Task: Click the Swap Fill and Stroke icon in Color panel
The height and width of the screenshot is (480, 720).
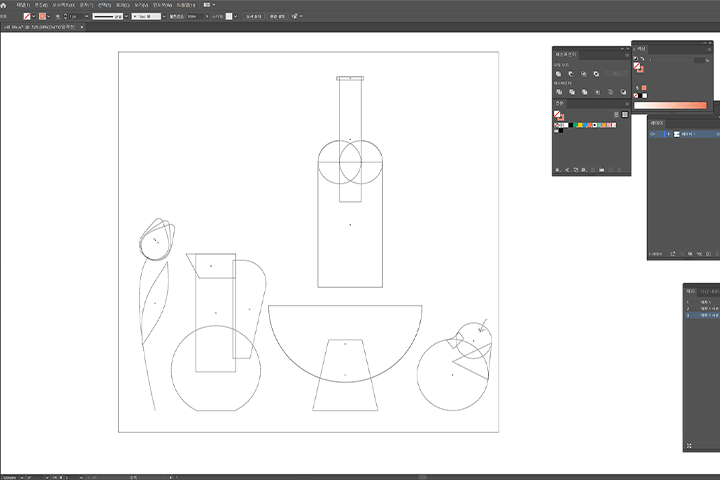Action: coord(642,59)
